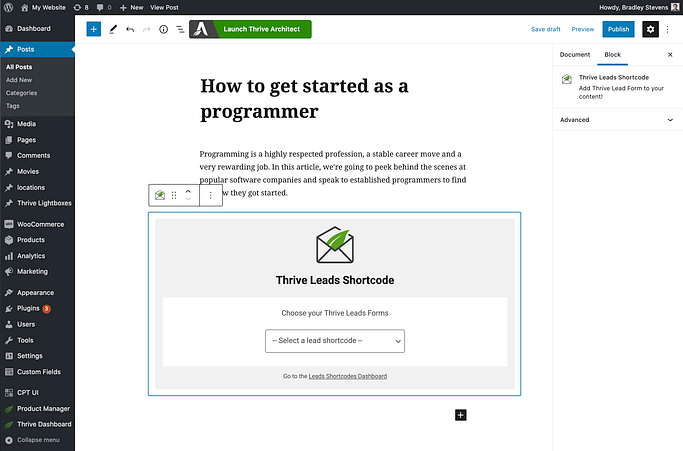683x451 pixels.
Task: Switch to the Document tab
Action: pos(575,55)
